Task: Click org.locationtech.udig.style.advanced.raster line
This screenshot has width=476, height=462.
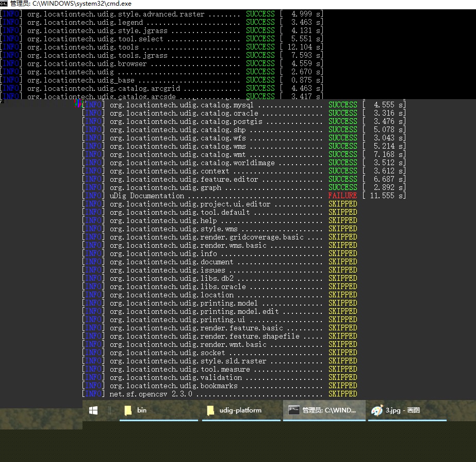Action: pyautogui.click(x=161, y=14)
